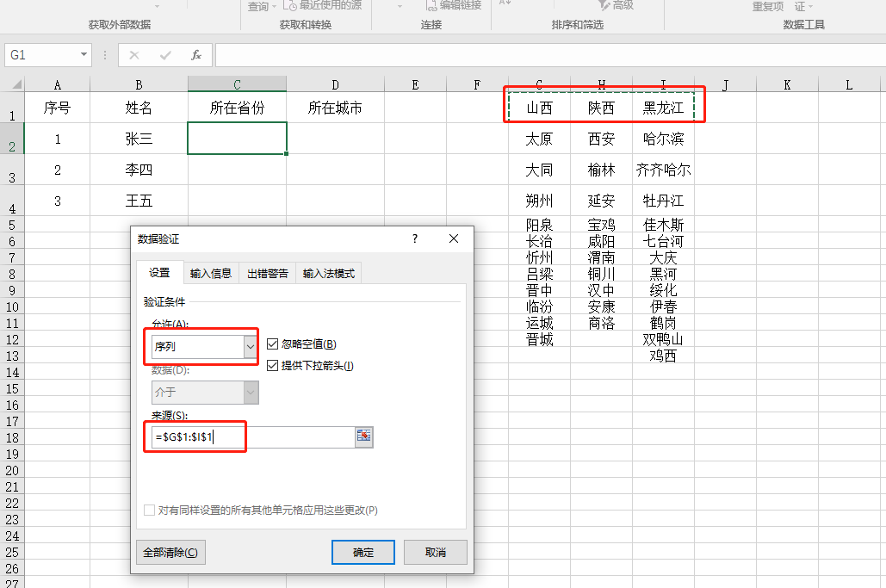Click the 确定 button
Viewport: 886px width, 588px height.
coord(363,552)
